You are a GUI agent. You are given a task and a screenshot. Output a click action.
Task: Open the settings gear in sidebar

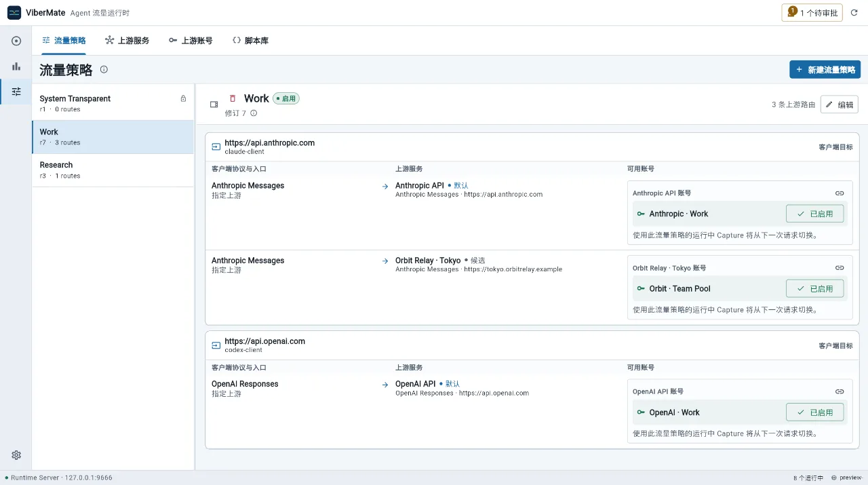[16, 455]
